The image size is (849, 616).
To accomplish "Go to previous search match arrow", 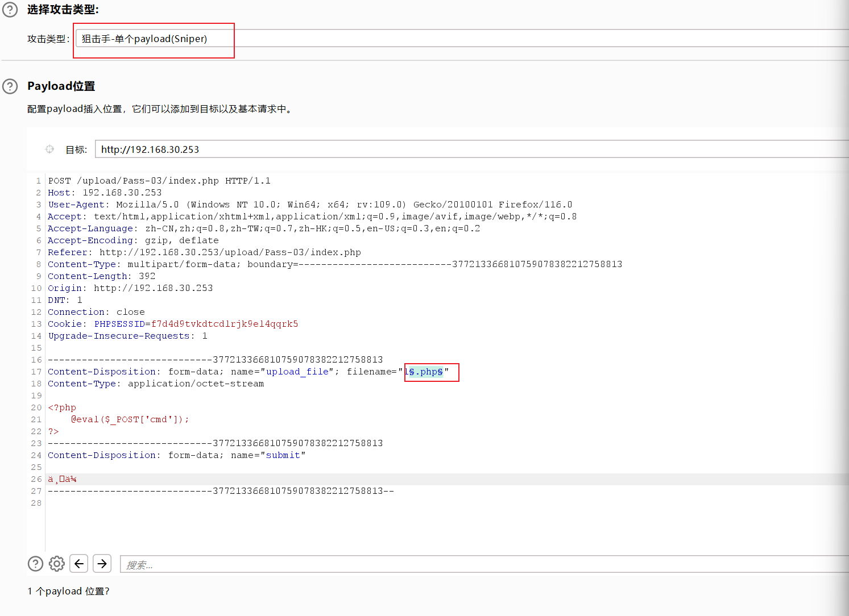I will (x=79, y=564).
